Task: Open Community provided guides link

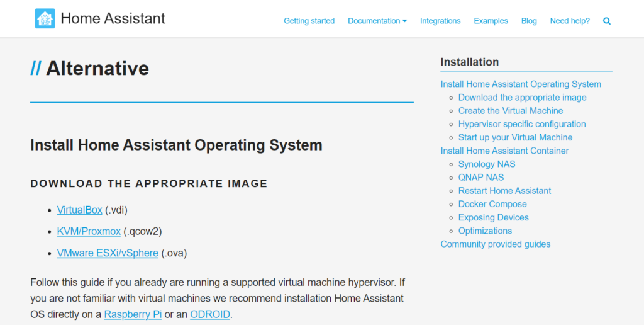Action: (x=496, y=244)
